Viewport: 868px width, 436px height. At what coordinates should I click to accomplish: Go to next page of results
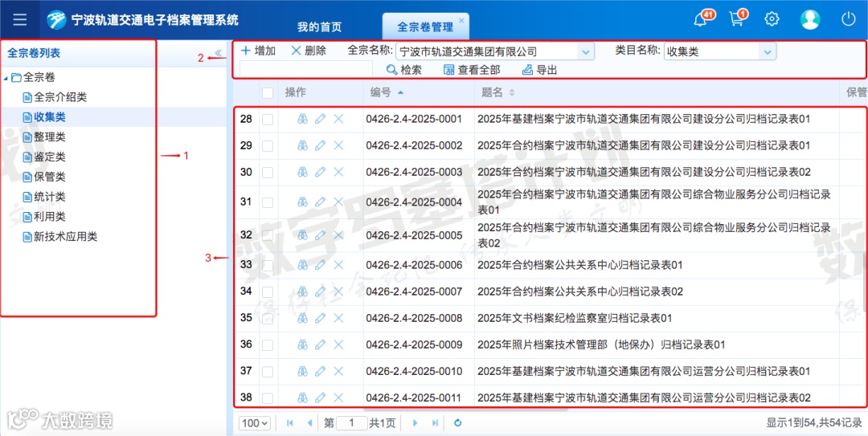(x=416, y=422)
